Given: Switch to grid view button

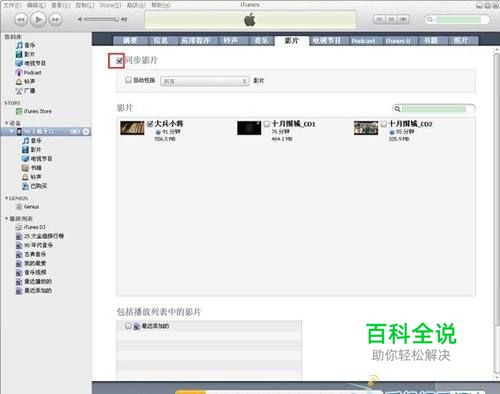Looking at the screenshot, I should pos(391,19).
